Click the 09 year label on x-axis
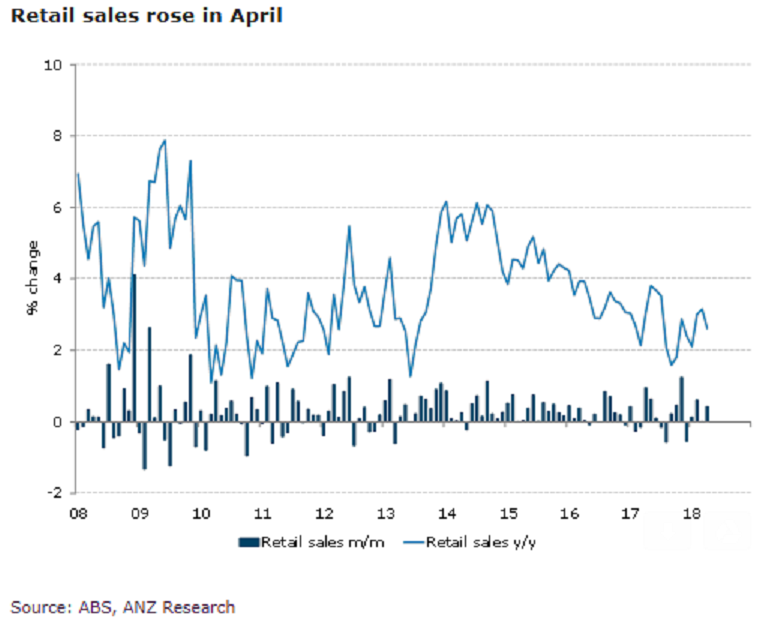 pyautogui.click(x=140, y=514)
